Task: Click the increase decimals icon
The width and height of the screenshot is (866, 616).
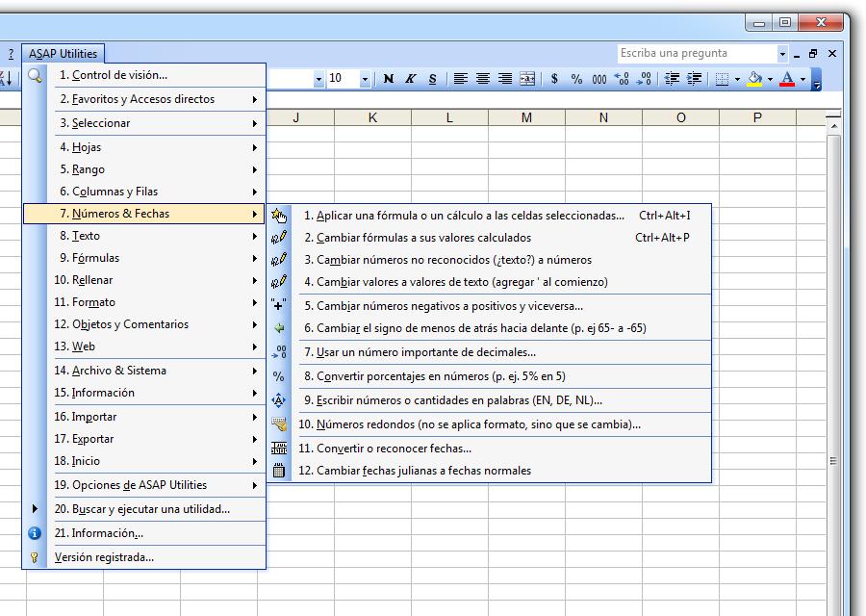Action: pyautogui.click(x=622, y=79)
